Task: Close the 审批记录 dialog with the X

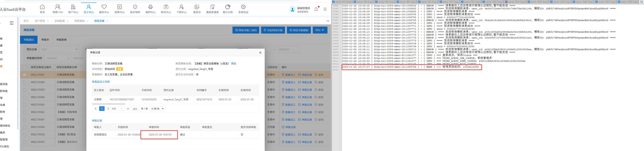Action: [260, 53]
